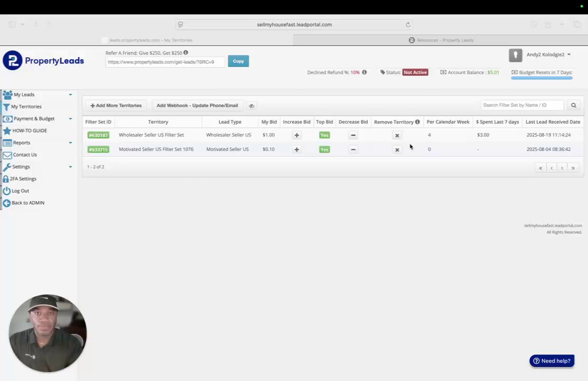Viewport: 588px width, 381px height.
Task: Click the referral URL input field
Action: 165,62
